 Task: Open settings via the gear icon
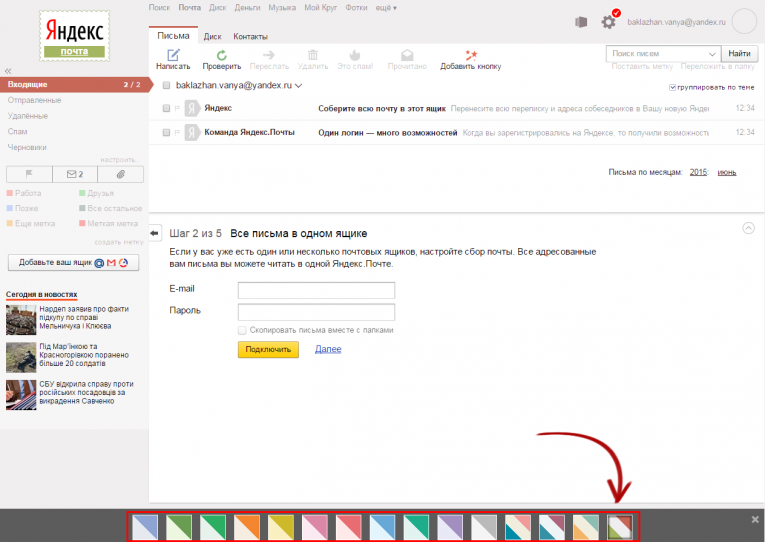(x=608, y=22)
